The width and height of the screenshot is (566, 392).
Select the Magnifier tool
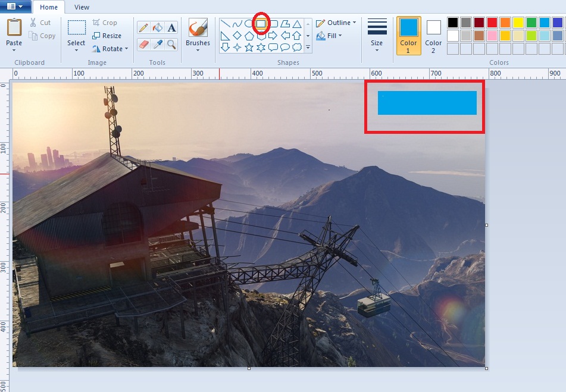[171, 45]
